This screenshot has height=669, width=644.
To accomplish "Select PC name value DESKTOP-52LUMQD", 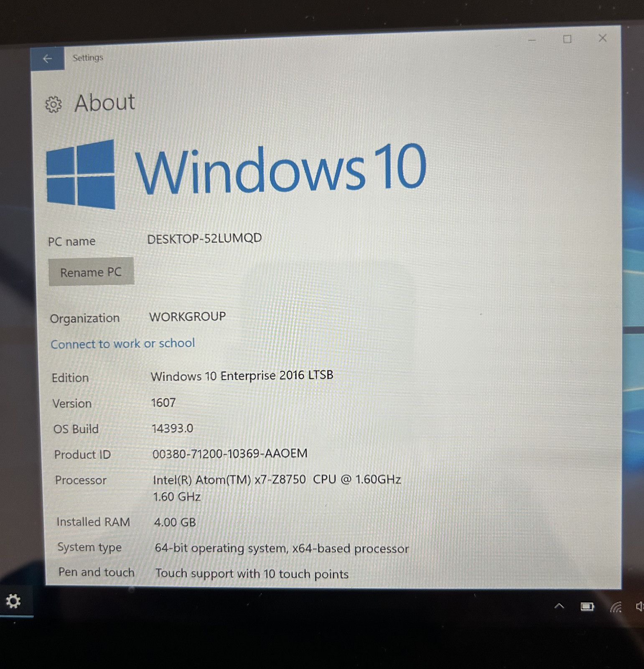I will pyautogui.click(x=204, y=238).
